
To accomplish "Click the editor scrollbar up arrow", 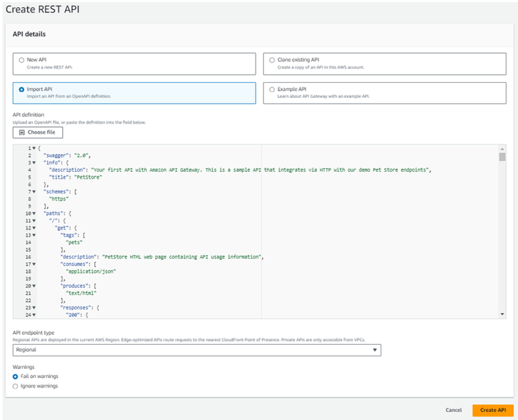I will pyautogui.click(x=502, y=149).
